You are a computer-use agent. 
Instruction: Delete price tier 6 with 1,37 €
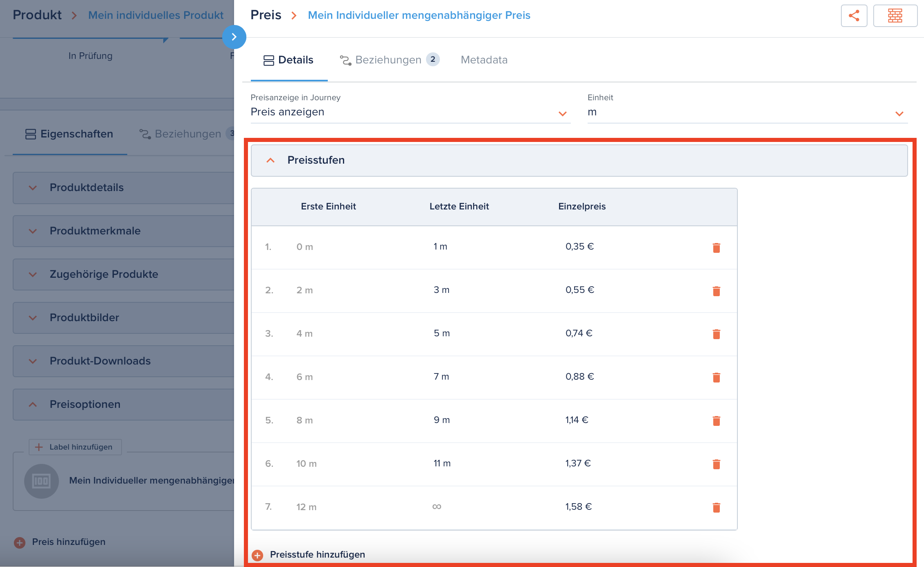click(x=716, y=464)
